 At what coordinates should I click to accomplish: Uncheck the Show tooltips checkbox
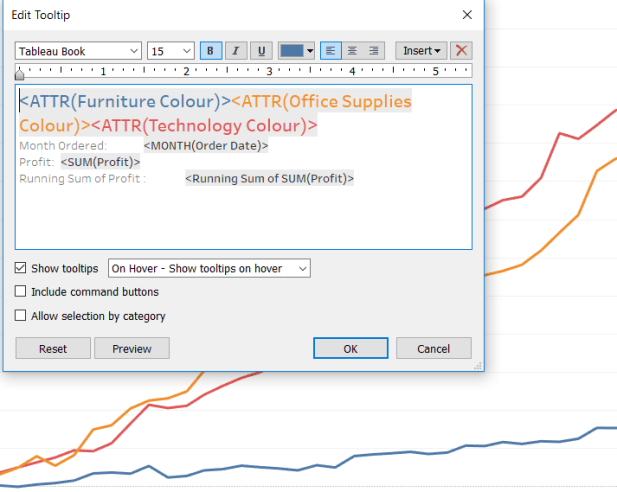[20, 268]
